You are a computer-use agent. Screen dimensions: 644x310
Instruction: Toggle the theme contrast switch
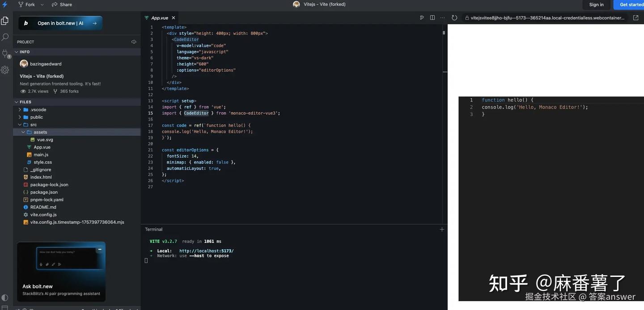point(4,297)
